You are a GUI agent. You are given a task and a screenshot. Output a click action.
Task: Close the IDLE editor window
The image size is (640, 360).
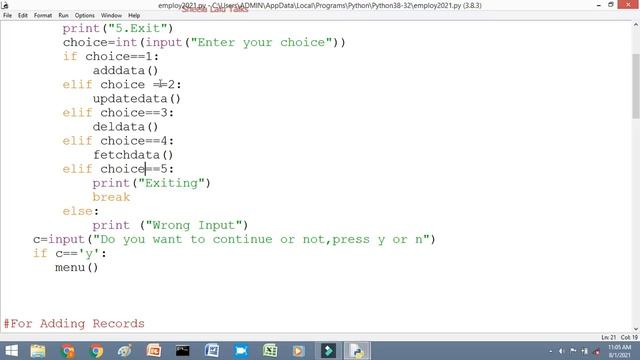coord(628,5)
